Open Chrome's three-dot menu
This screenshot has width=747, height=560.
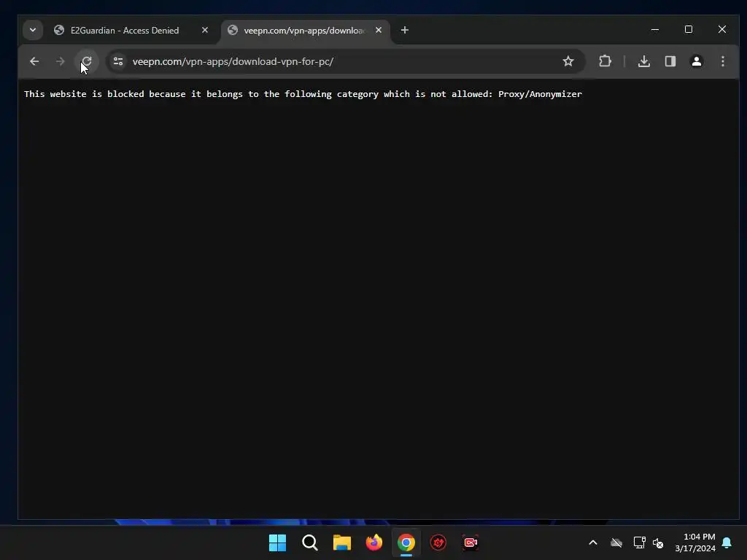point(723,61)
